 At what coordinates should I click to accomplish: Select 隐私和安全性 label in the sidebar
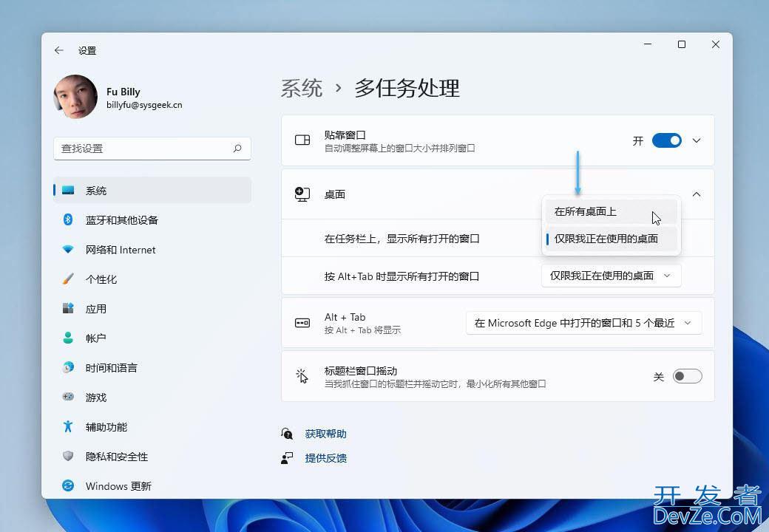click(117, 457)
